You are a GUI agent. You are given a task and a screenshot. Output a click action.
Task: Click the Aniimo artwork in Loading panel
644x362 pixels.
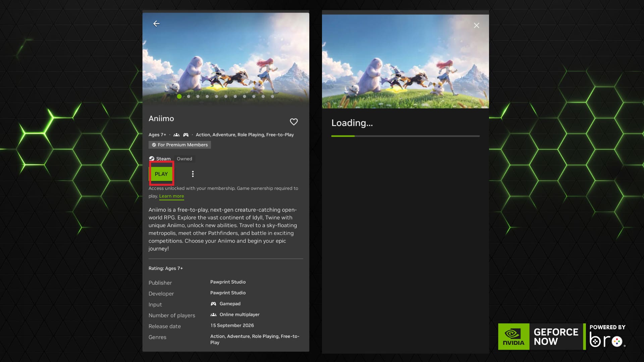[x=405, y=61]
